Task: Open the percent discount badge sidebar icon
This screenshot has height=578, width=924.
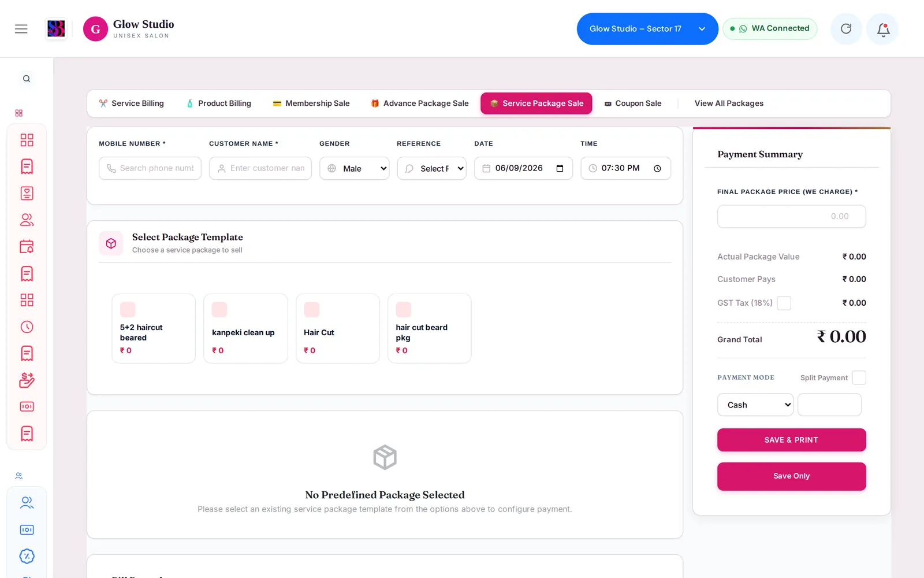Action: point(27,556)
